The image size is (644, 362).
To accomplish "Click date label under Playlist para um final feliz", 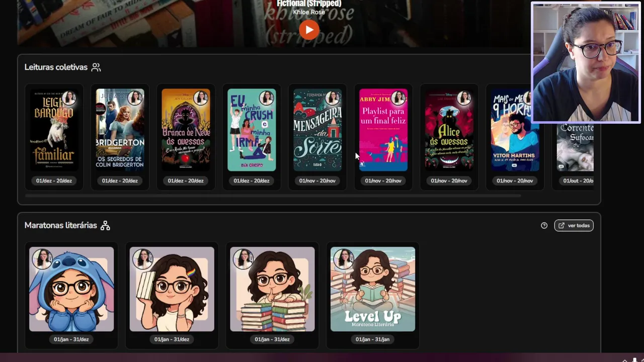I will click(x=383, y=180).
